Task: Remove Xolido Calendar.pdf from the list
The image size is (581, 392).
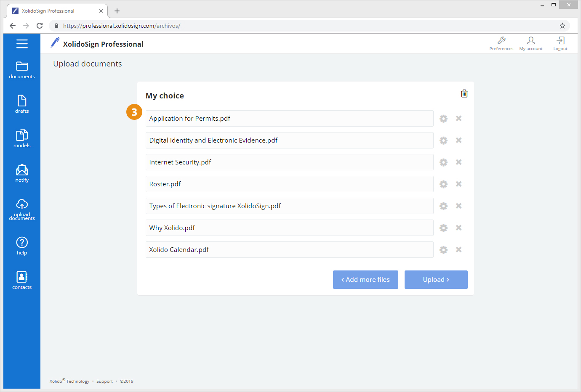Action: pyautogui.click(x=458, y=249)
